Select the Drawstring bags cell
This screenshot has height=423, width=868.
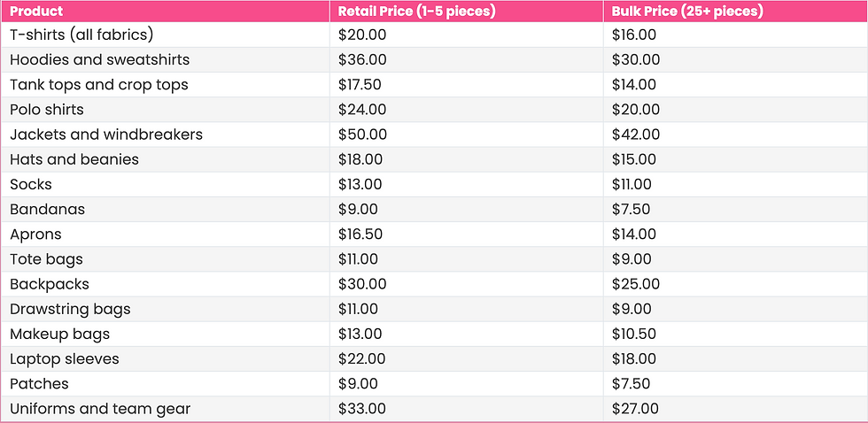pyautogui.click(x=70, y=309)
